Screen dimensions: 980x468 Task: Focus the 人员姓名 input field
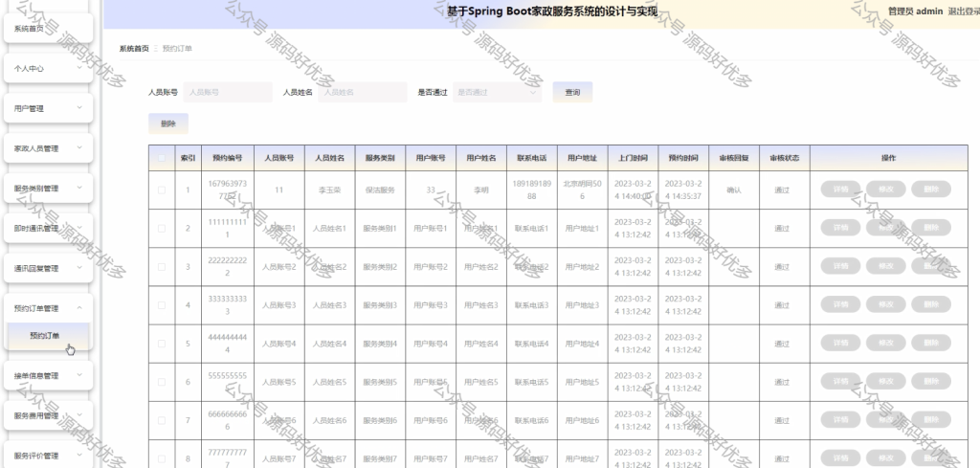pyautogui.click(x=363, y=92)
